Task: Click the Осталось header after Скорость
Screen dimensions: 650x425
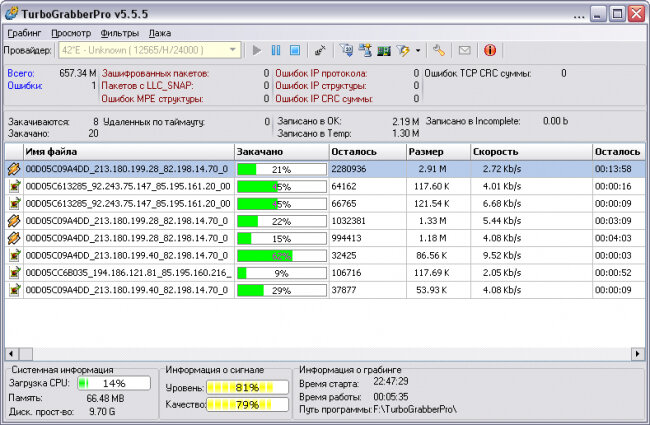Action: tap(618, 152)
